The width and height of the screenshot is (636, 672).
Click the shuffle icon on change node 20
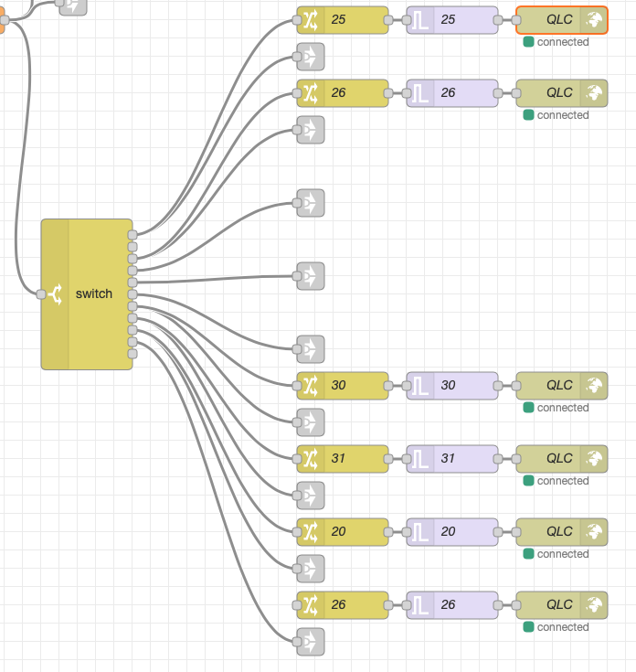tap(311, 531)
